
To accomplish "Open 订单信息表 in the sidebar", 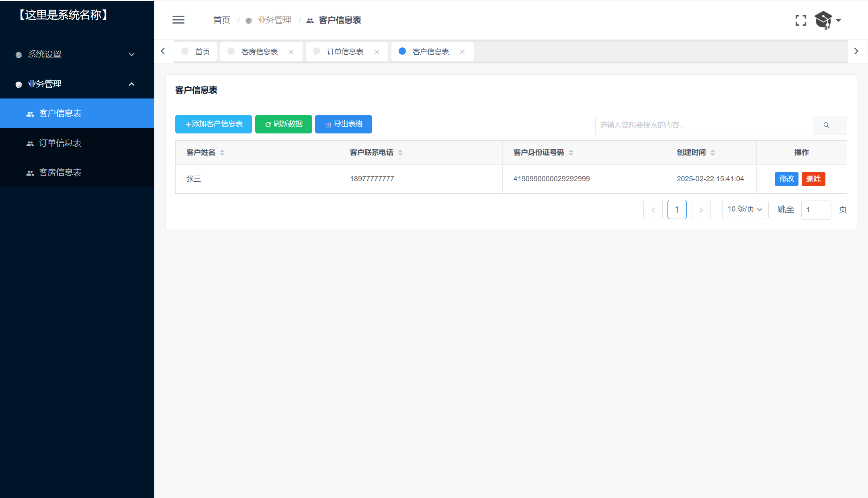I will pos(60,143).
